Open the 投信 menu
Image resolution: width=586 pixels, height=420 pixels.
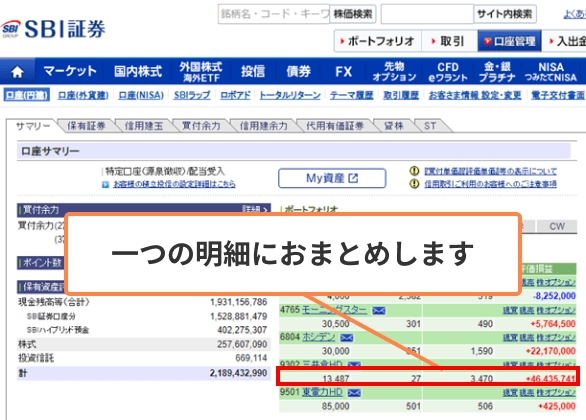(x=253, y=71)
